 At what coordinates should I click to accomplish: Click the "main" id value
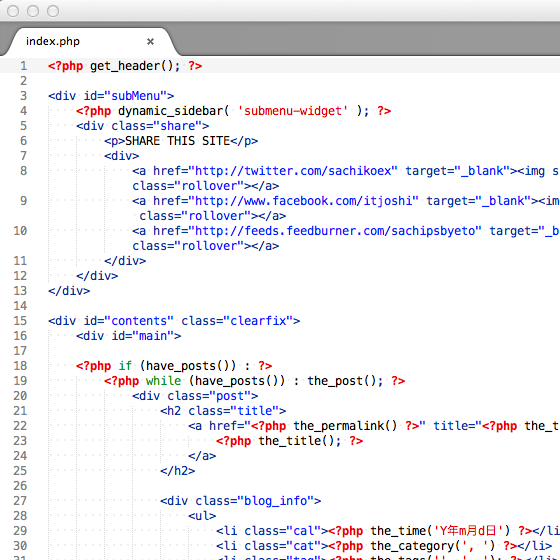tap(153, 336)
